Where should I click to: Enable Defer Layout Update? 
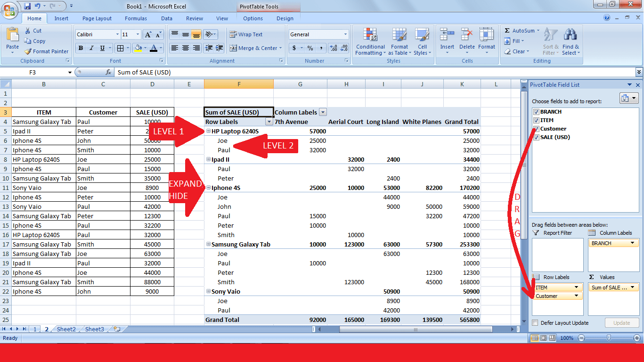535,323
